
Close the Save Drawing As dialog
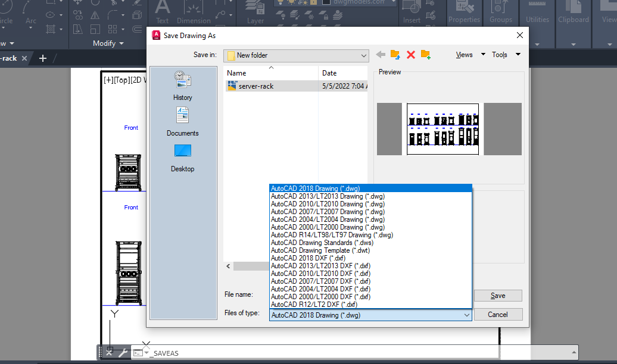click(520, 35)
